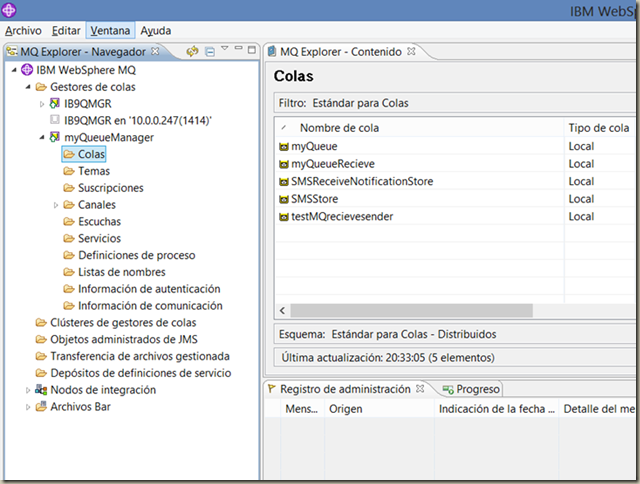Collapse the IBM WebSphere MQ root node
Viewport: 640px width, 484px height.
(14, 70)
